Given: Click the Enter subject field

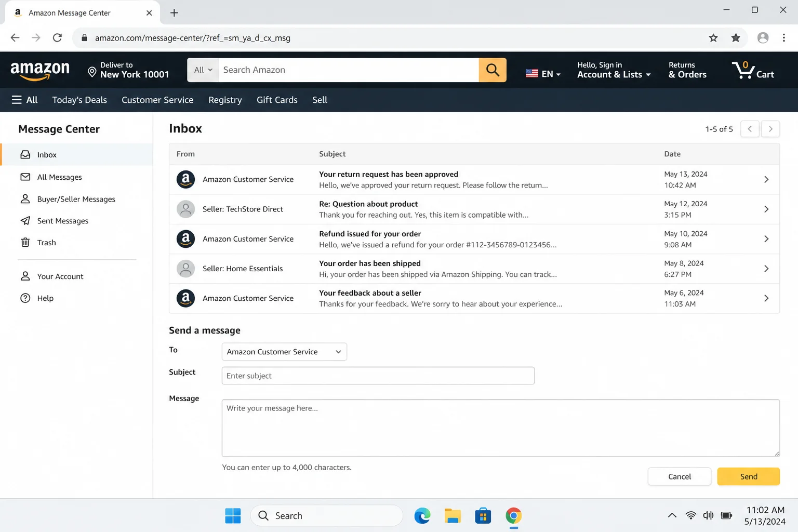Looking at the screenshot, I should pyautogui.click(x=378, y=376).
